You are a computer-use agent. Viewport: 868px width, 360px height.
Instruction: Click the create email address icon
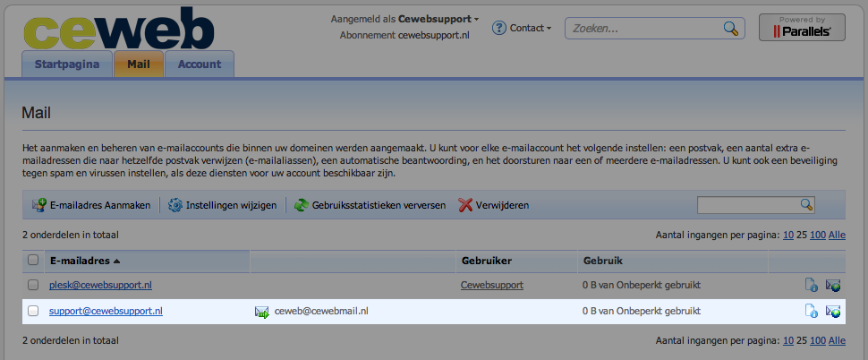pyautogui.click(x=38, y=205)
